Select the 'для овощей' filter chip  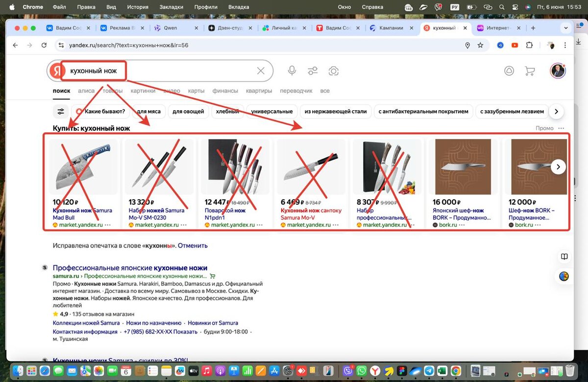188,112
